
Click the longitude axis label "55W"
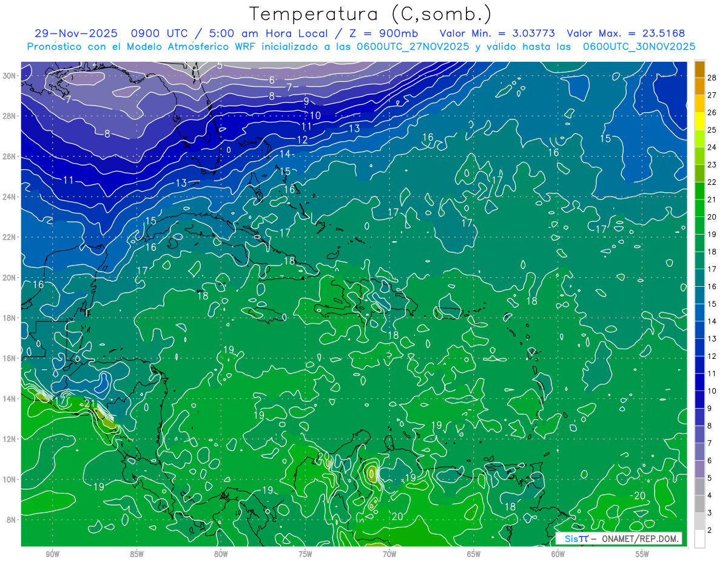[x=642, y=554]
